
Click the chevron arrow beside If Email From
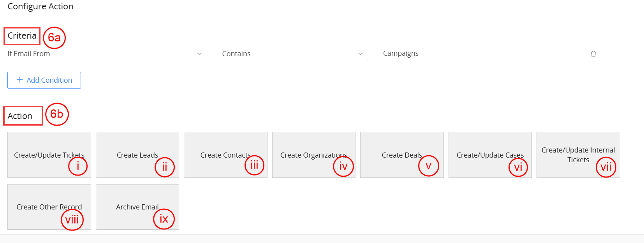199,54
